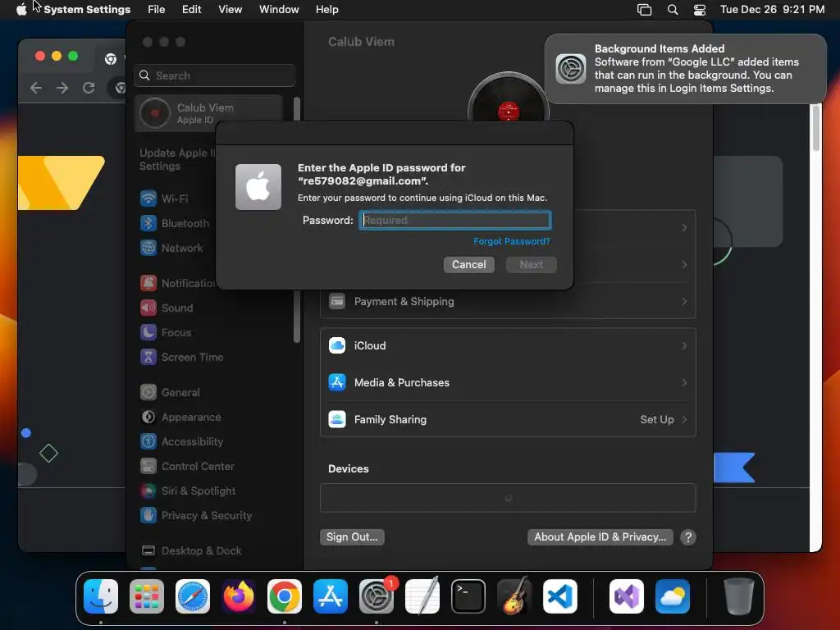840x630 pixels.
Task: Open Terminal from the Dock
Action: click(468, 596)
